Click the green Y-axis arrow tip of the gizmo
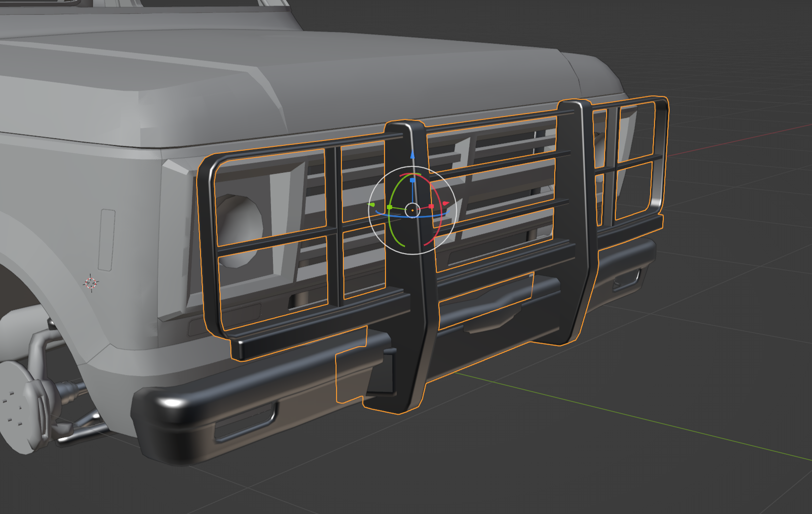The image size is (812, 514). [372, 205]
